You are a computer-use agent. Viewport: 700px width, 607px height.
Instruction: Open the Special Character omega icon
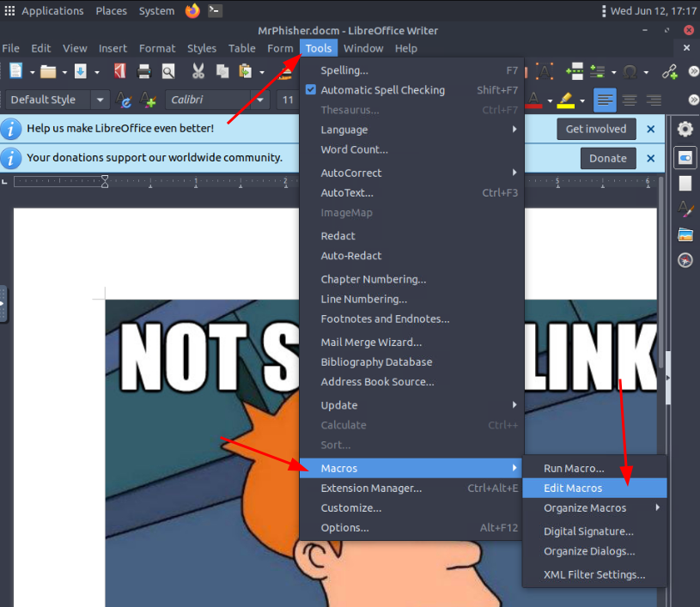coord(630,71)
